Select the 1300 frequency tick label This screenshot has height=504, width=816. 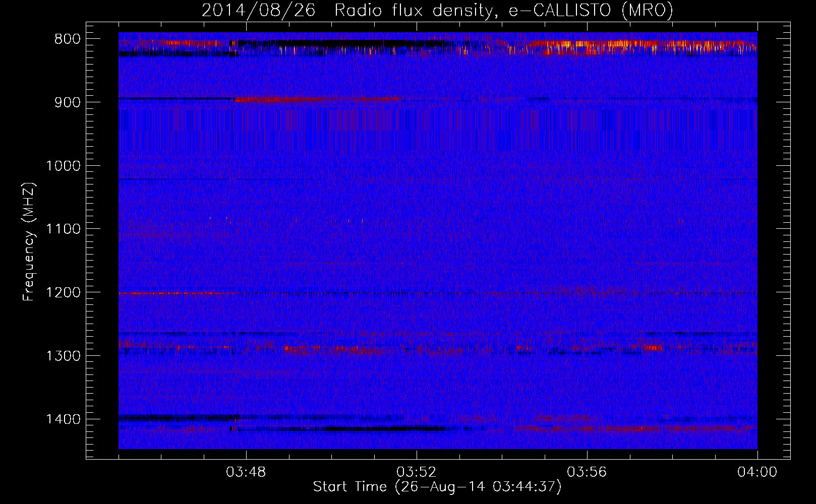click(x=63, y=356)
